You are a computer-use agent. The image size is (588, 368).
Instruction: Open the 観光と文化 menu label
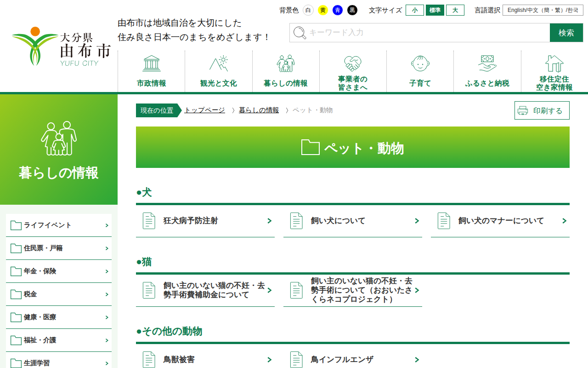click(219, 83)
